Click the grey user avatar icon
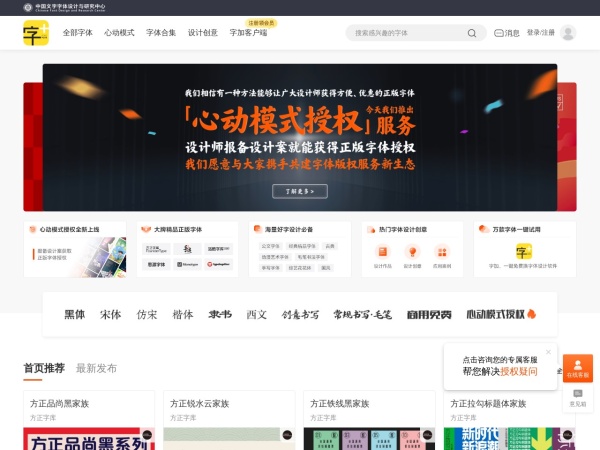Screen dimensions: 600x450 [568, 33]
